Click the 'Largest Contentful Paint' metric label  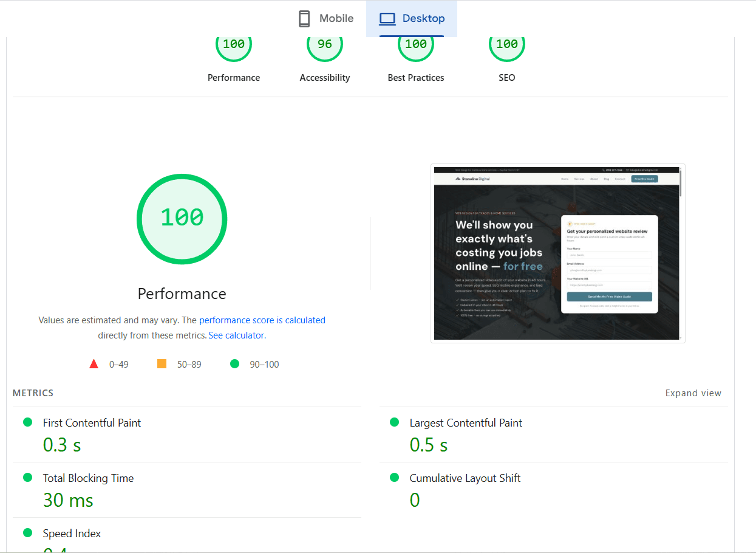click(466, 423)
